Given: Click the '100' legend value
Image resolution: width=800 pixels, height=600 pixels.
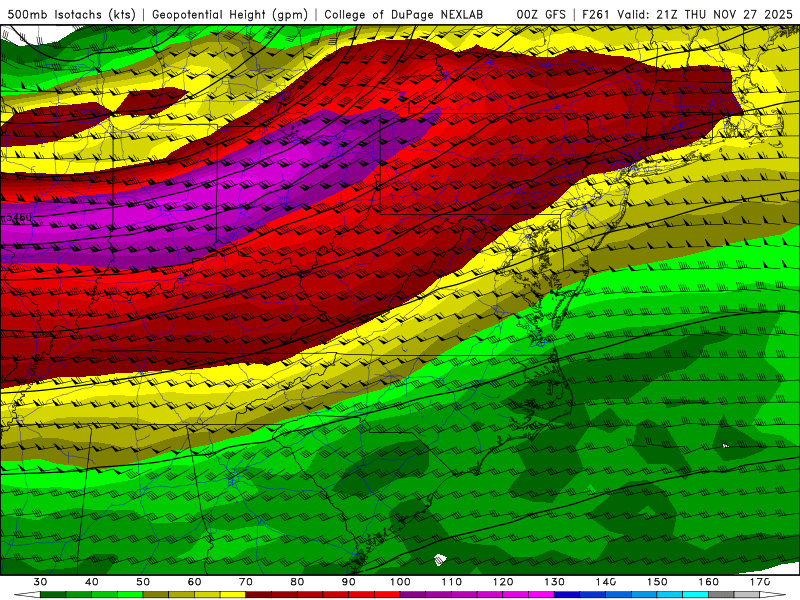Looking at the screenshot, I should tap(400, 582).
